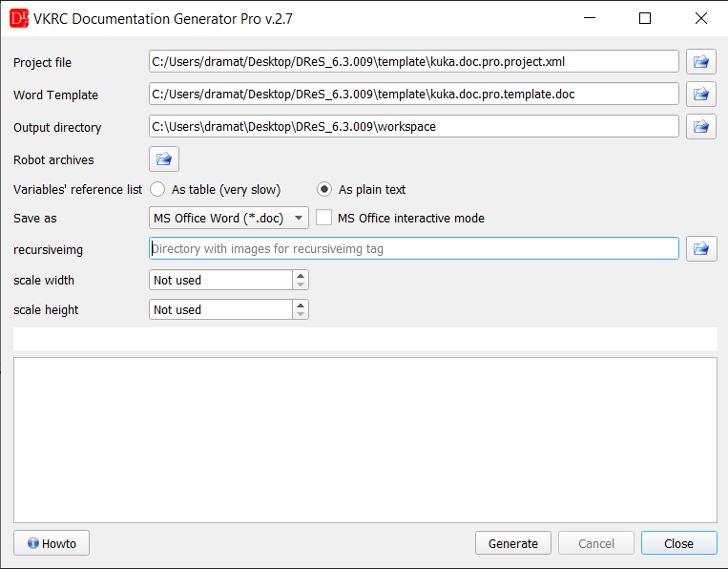Focus the Output directory path field

pyautogui.click(x=414, y=126)
